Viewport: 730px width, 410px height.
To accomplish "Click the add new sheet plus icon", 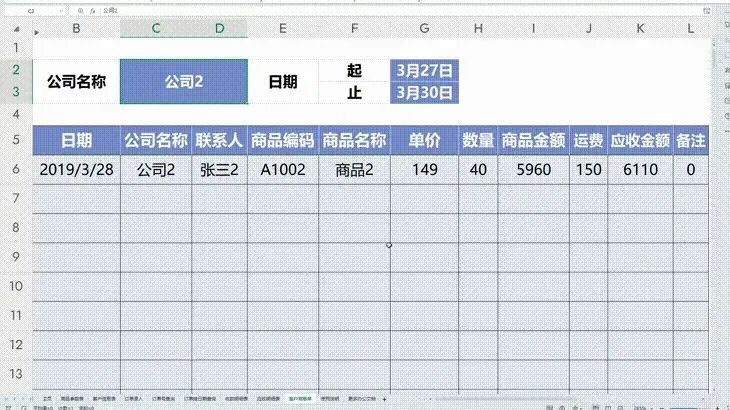I will click(x=384, y=398).
